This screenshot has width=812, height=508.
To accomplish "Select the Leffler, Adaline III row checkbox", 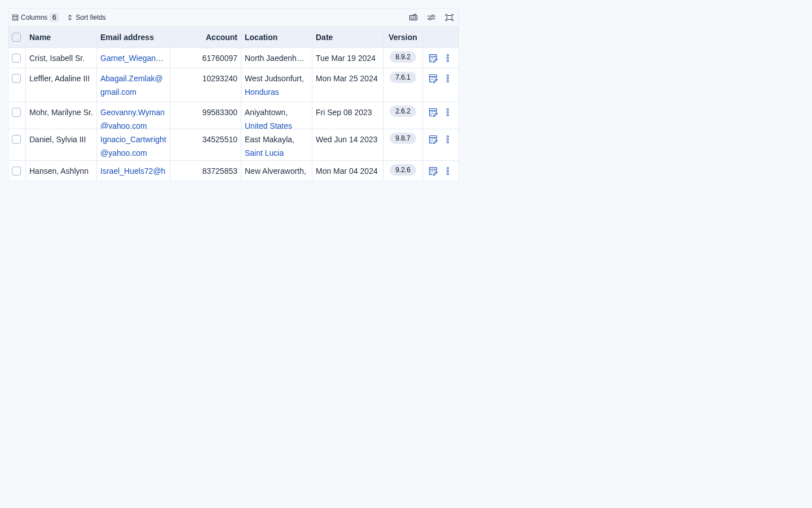I will pos(16,78).
